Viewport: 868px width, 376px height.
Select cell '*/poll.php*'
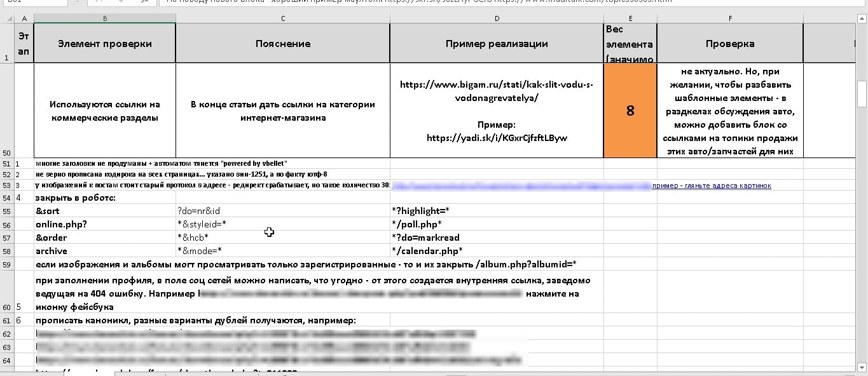pos(497,224)
